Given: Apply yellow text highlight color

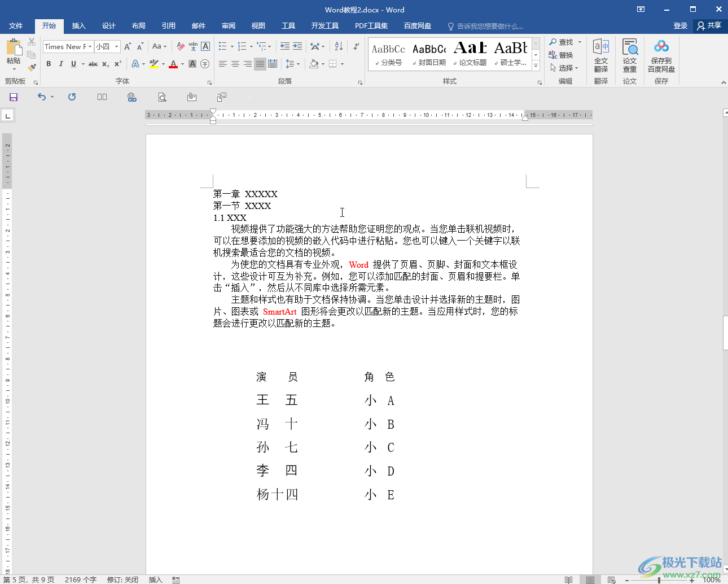Looking at the screenshot, I should click(x=154, y=64).
